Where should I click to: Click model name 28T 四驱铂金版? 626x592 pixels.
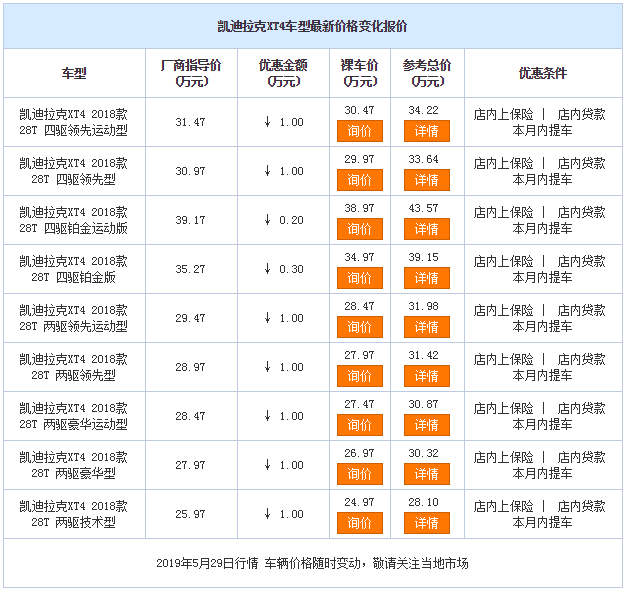tap(74, 269)
